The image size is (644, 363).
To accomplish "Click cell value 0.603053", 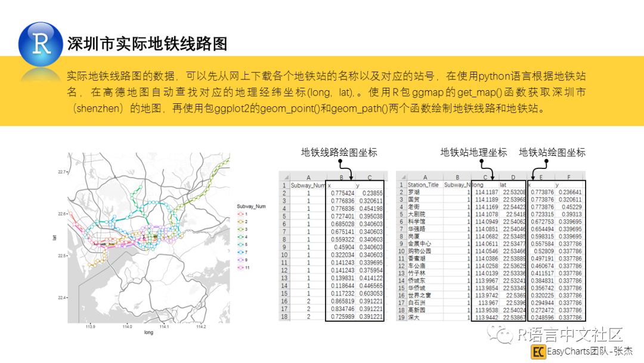I will [369, 294].
